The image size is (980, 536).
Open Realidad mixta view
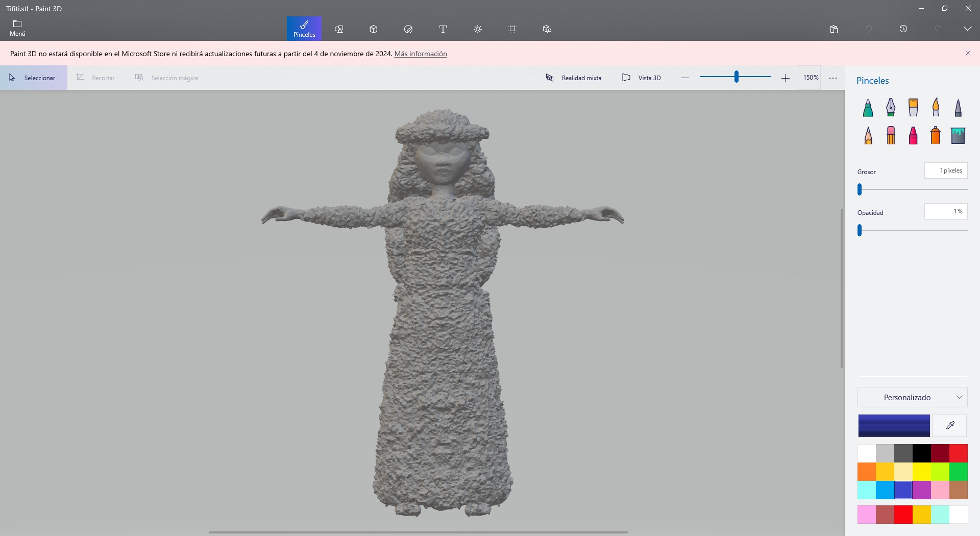(574, 78)
